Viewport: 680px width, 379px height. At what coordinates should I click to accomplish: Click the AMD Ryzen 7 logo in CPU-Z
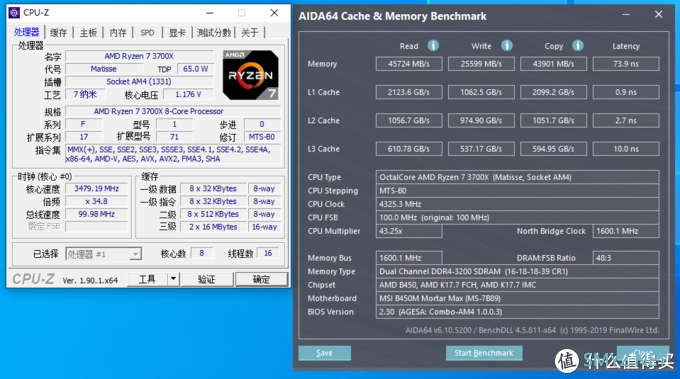pos(251,75)
